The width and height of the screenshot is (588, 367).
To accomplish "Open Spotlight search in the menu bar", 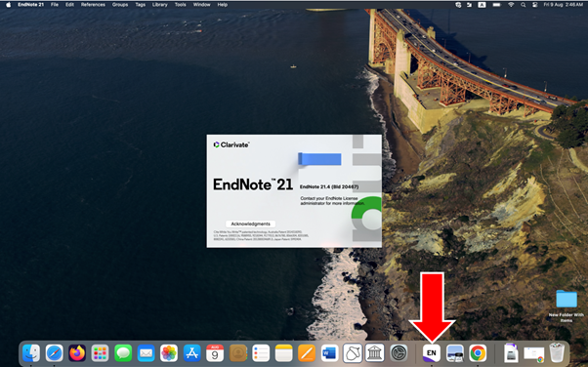I will click(523, 5).
